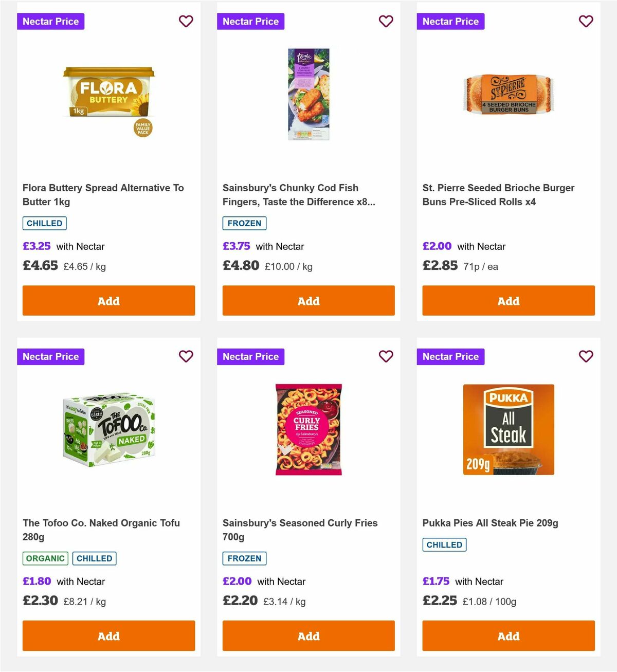Add Pukka Pies All Steak Pie to trolley

(x=508, y=635)
